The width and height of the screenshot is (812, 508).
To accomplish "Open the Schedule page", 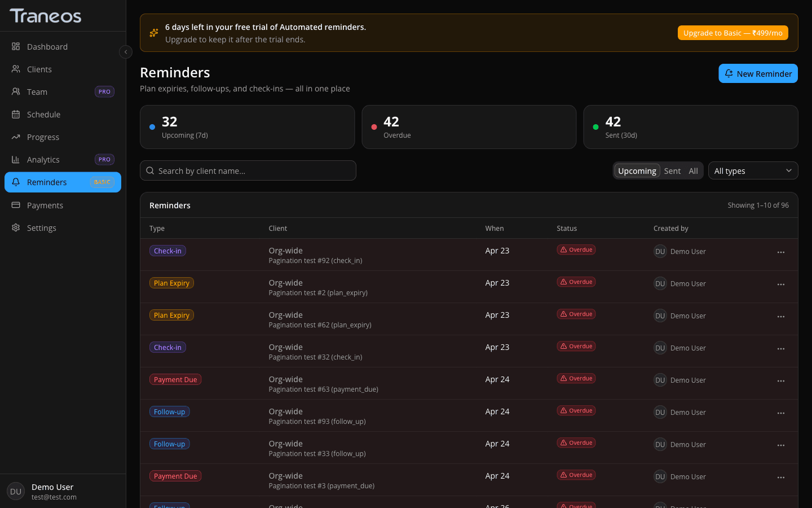I will (63, 115).
